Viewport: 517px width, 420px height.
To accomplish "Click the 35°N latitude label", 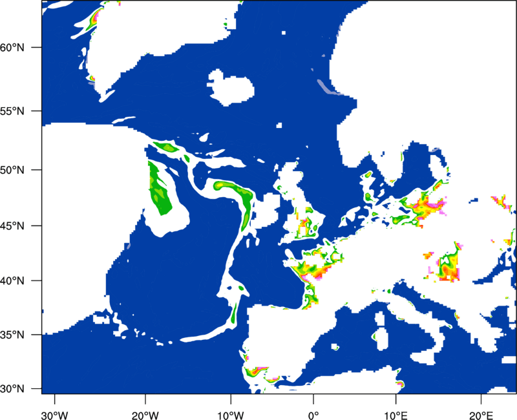I will tap(12, 335).
